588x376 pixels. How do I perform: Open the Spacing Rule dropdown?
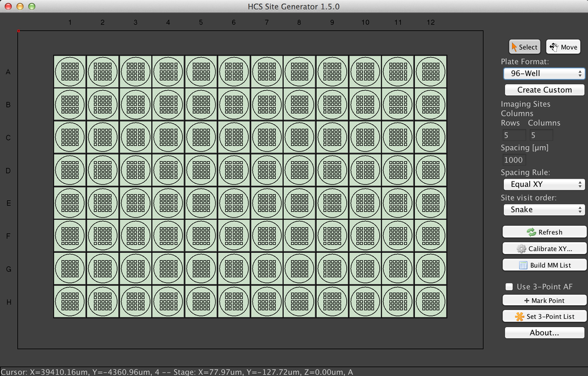pyautogui.click(x=544, y=184)
